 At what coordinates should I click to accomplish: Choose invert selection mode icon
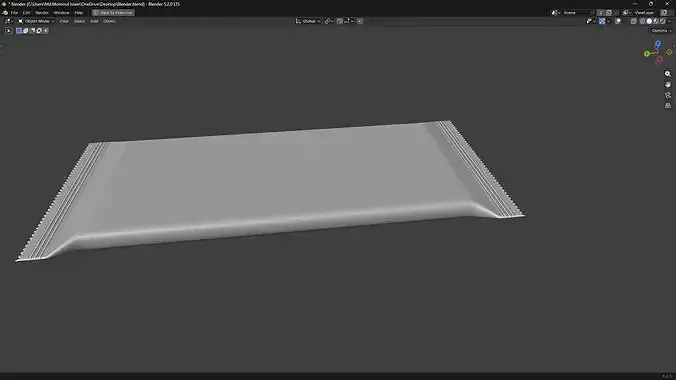pyautogui.click(x=39, y=31)
